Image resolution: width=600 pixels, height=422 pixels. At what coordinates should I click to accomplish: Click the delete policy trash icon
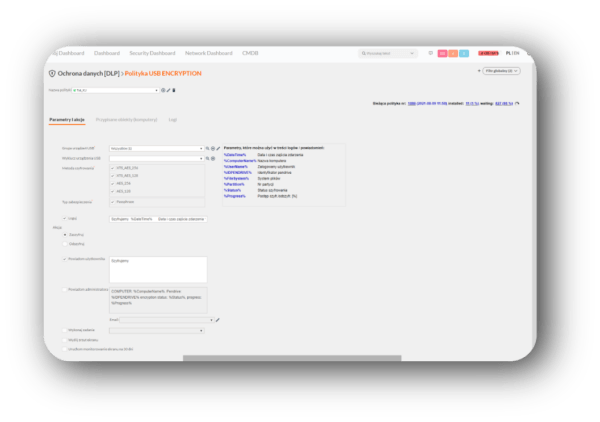pyautogui.click(x=174, y=90)
